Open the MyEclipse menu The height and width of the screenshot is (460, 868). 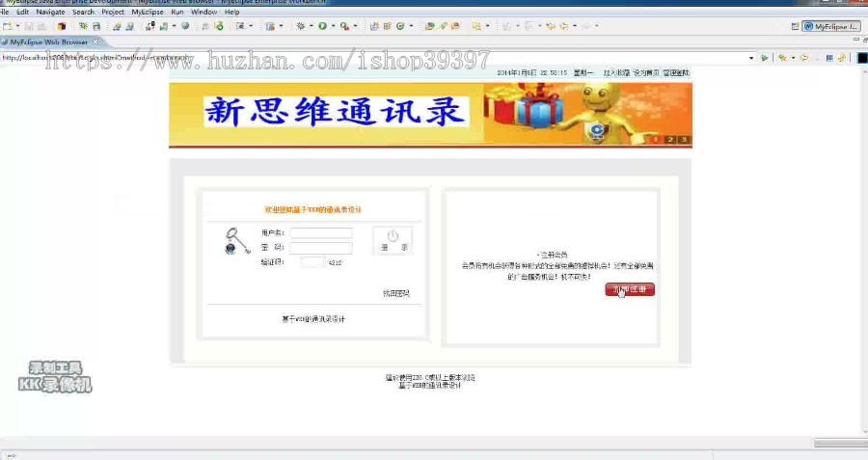click(x=148, y=12)
